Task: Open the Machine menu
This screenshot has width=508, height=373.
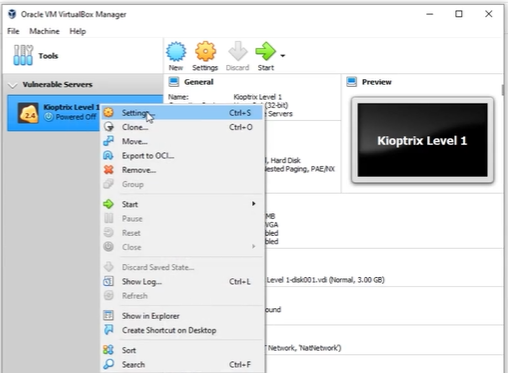Action: click(x=44, y=31)
